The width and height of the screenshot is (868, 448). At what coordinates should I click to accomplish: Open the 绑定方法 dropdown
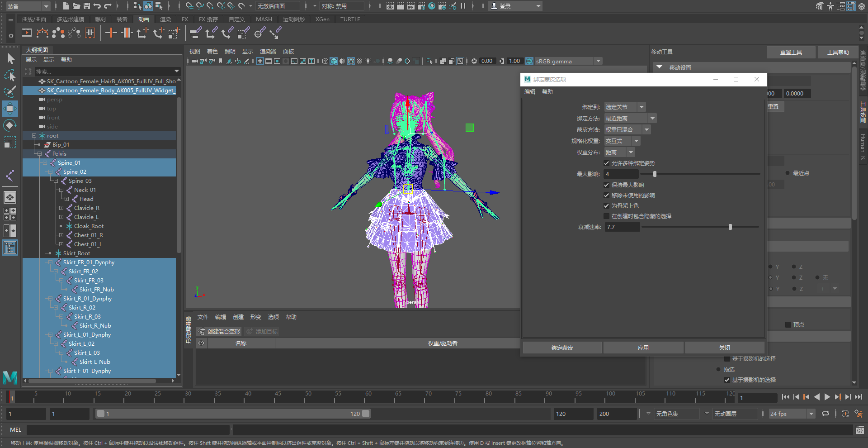point(630,119)
